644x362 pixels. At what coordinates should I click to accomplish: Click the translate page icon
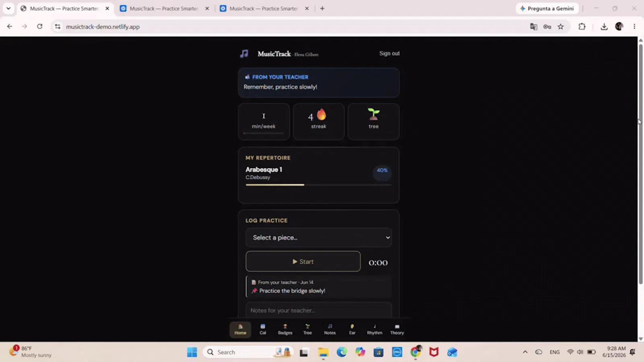534,27
